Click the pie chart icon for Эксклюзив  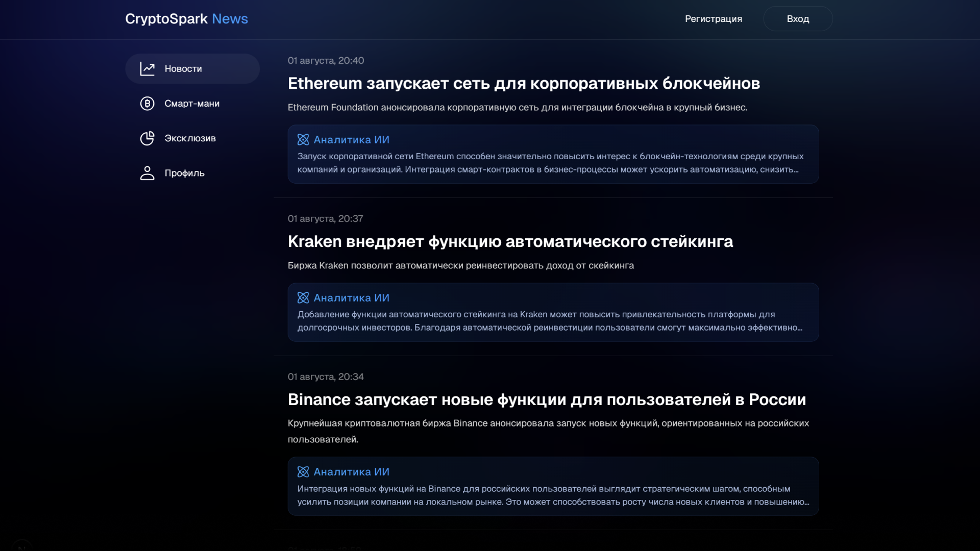coord(147,138)
